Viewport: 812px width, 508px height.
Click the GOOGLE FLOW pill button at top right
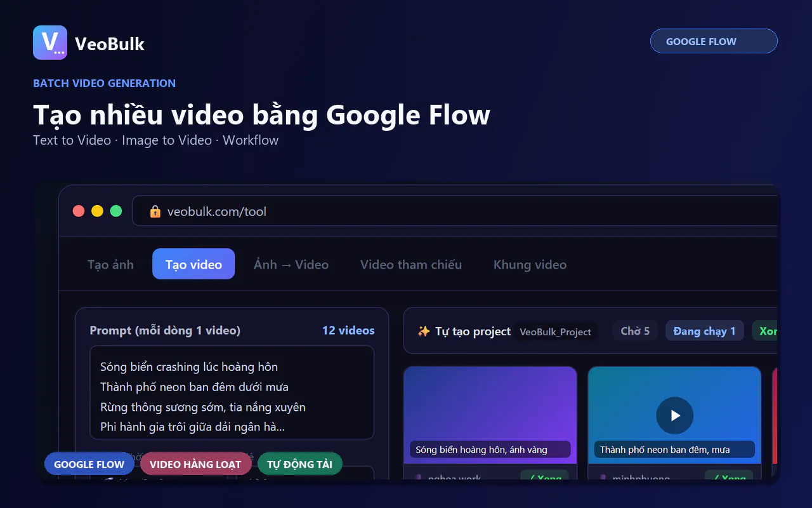pyautogui.click(x=714, y=41)
